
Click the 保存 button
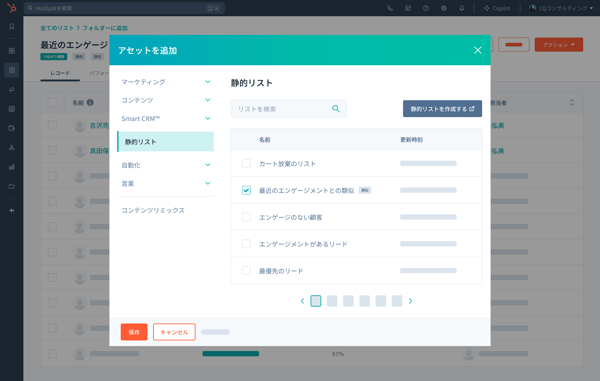pos(134,332)
